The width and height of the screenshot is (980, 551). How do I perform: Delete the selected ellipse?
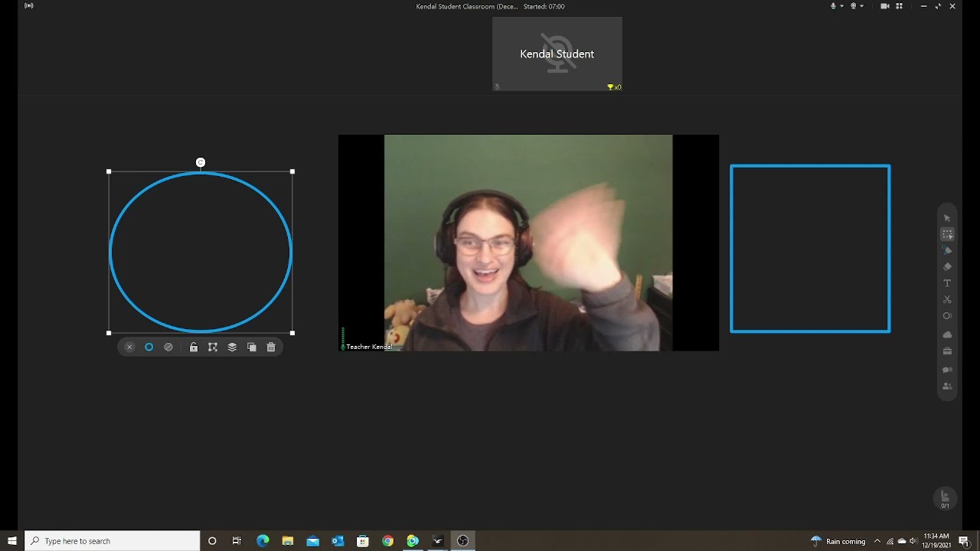click(271, 347)
